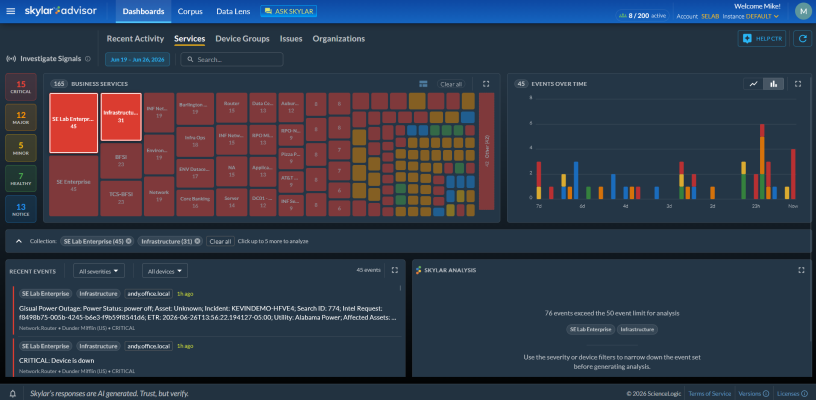This screenshot has width=816, height=400.
Task: Toggle the 13 Notice severity filter
Action: tap(21, 209)
